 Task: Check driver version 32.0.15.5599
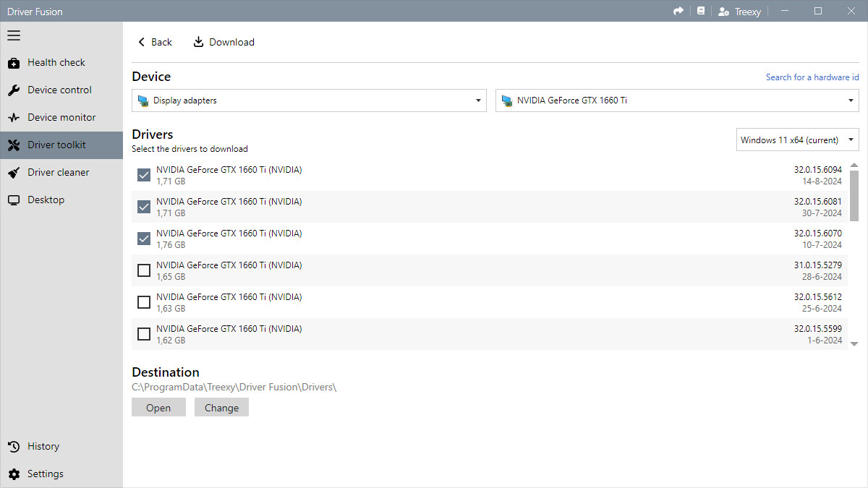click(144, 334)
